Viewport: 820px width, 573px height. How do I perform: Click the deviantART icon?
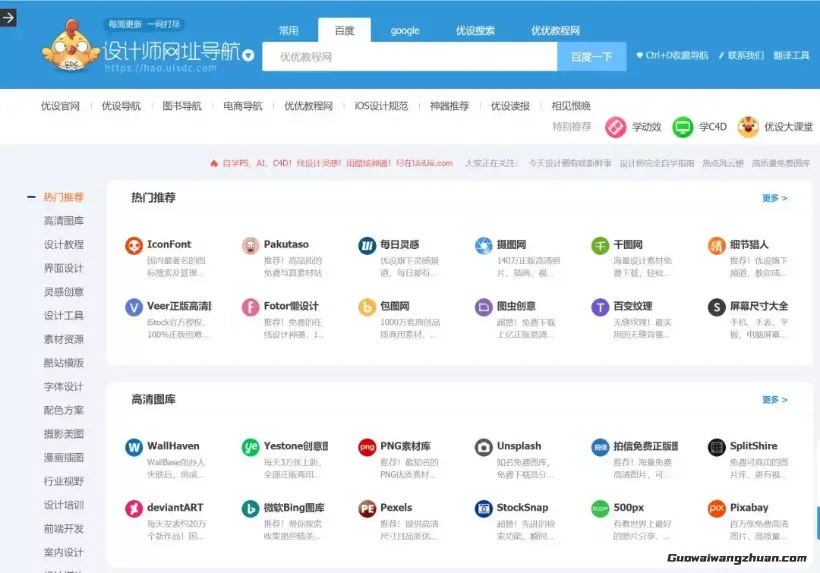[134, 509]
